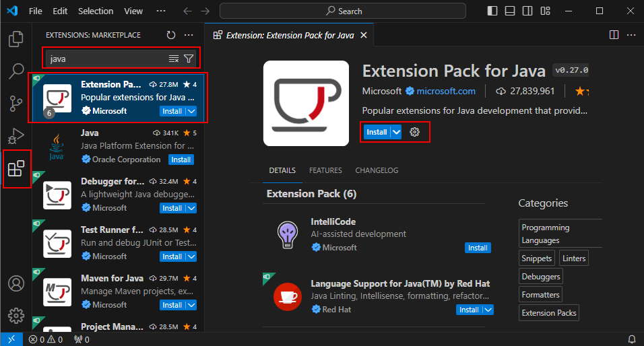Split the editor to the right

click(614, 35)
